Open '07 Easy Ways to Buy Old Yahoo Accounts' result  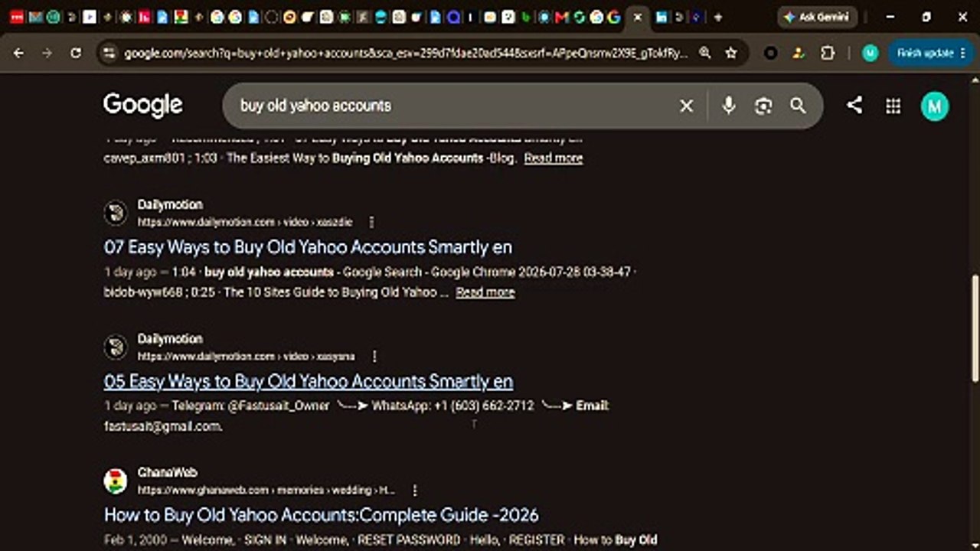tap(308, 247)
